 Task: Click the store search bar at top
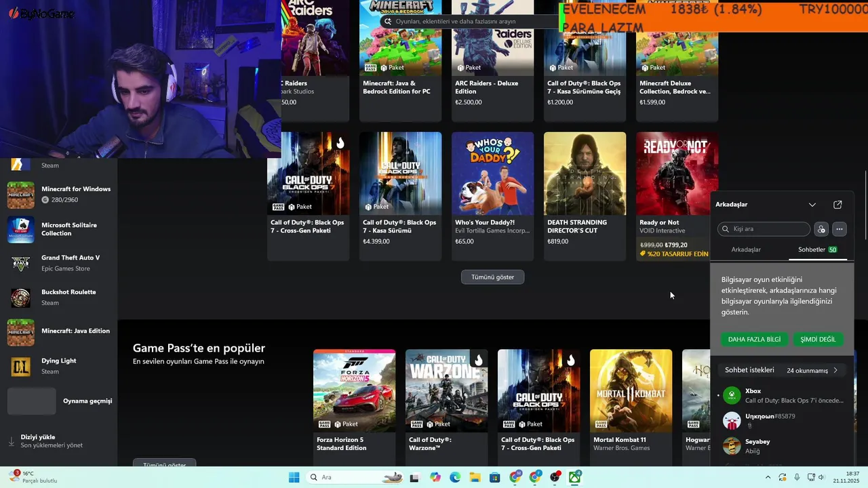469,22
